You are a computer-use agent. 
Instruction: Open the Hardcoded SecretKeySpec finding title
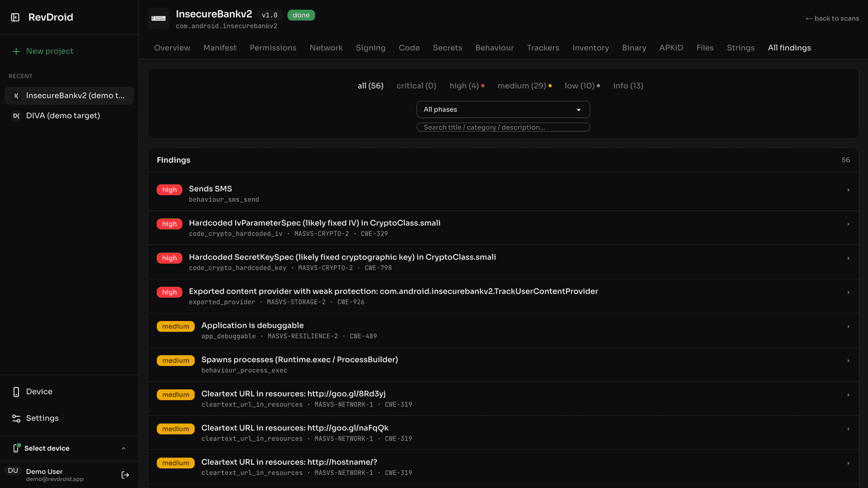(342, 258)
